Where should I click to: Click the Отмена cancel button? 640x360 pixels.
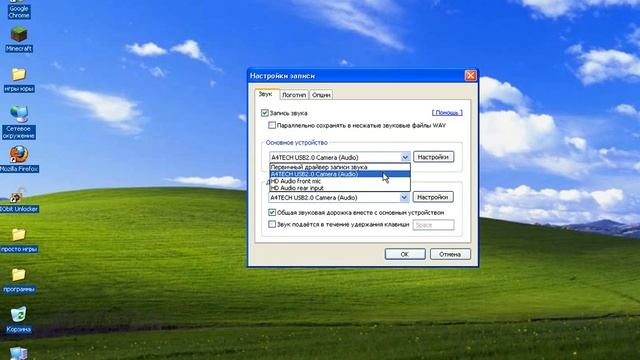click(x=450, y=254)
